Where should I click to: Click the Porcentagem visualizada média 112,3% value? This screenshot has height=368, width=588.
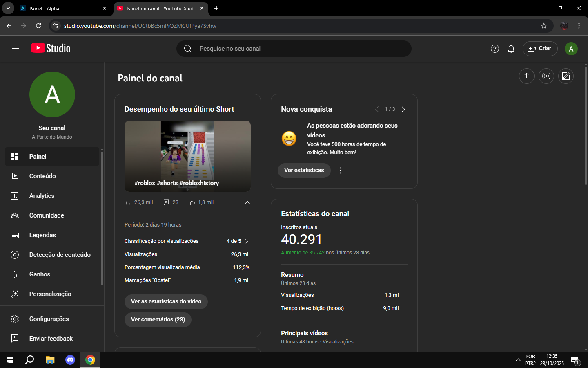point(241,267)
